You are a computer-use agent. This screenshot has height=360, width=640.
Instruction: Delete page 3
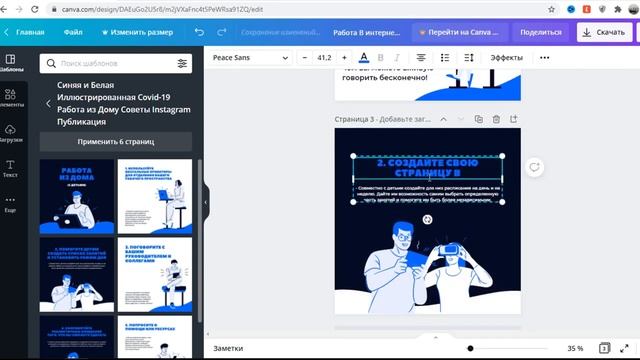click(496, 119)
